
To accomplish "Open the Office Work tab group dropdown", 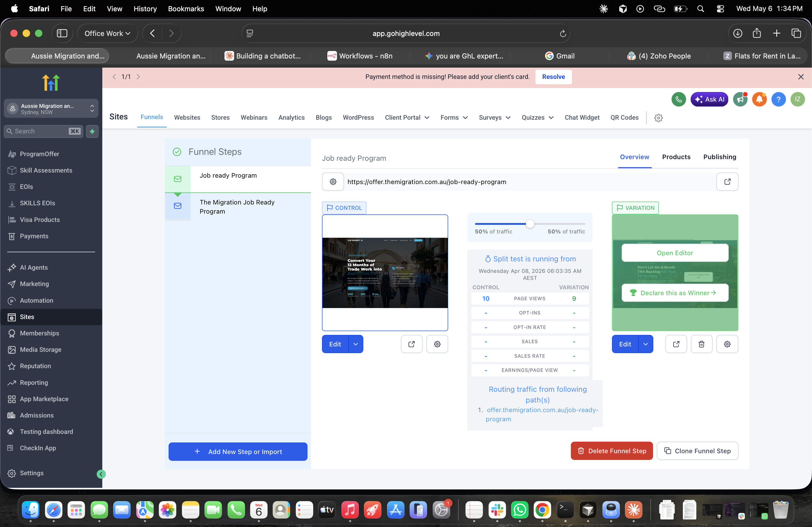I will (107, 33).
